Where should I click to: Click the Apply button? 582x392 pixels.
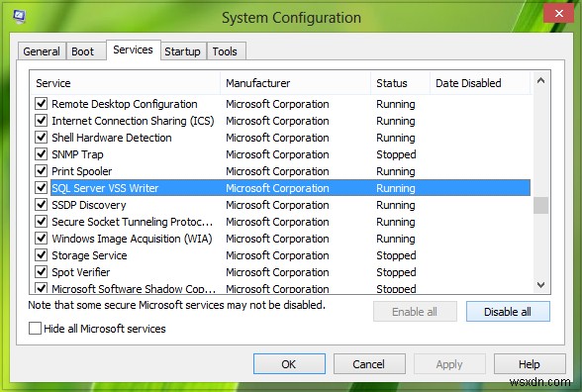(x=449, y=364)
